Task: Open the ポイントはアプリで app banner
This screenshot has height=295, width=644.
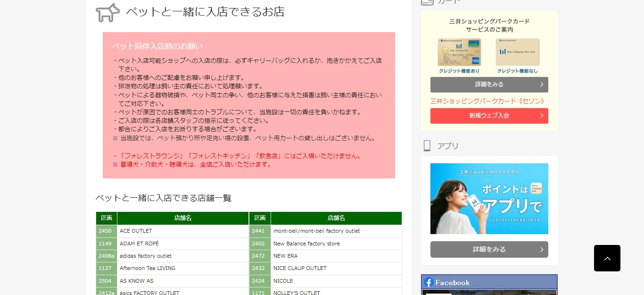Action: point(489,199)
